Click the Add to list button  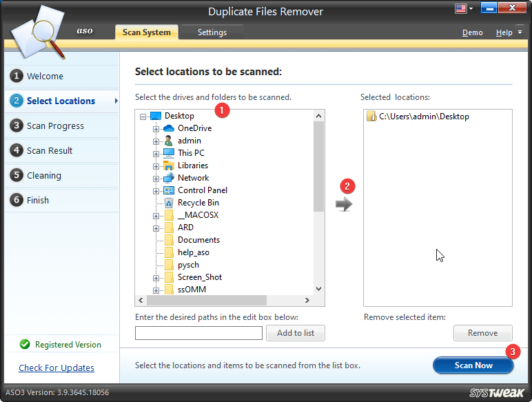[296, 333]
